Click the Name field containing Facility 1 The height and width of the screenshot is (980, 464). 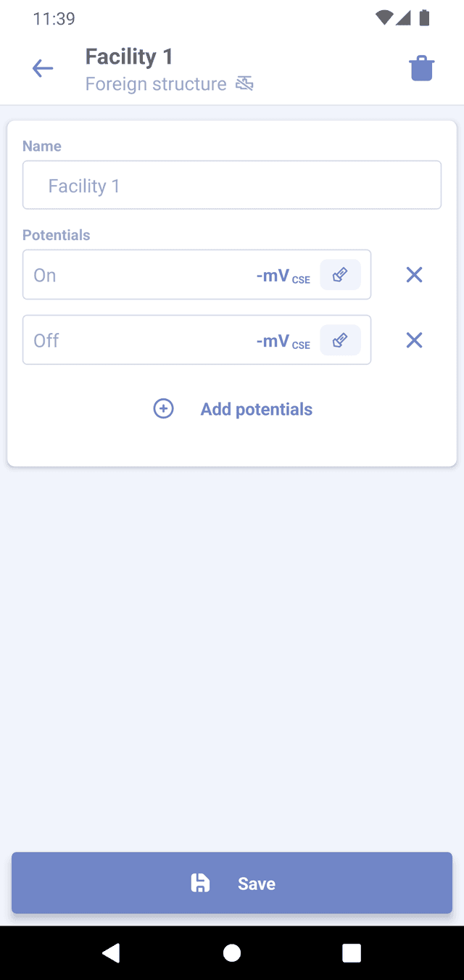click(232, 186)
